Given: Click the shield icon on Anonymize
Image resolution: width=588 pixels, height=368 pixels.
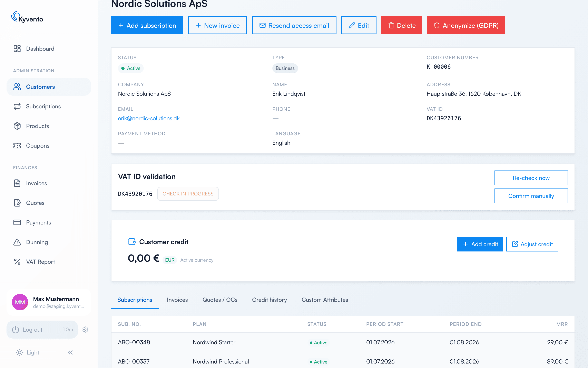Looking at the screenshot, I should coord(437,25).
